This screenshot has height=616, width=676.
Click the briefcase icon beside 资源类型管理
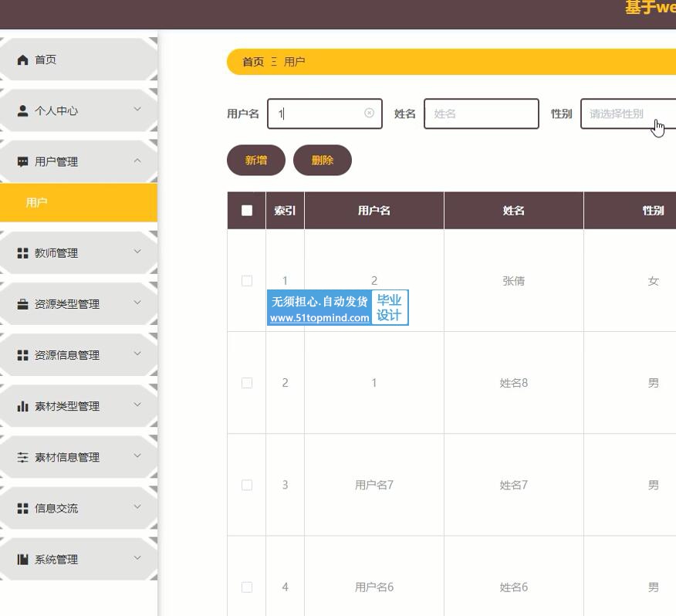22,304
